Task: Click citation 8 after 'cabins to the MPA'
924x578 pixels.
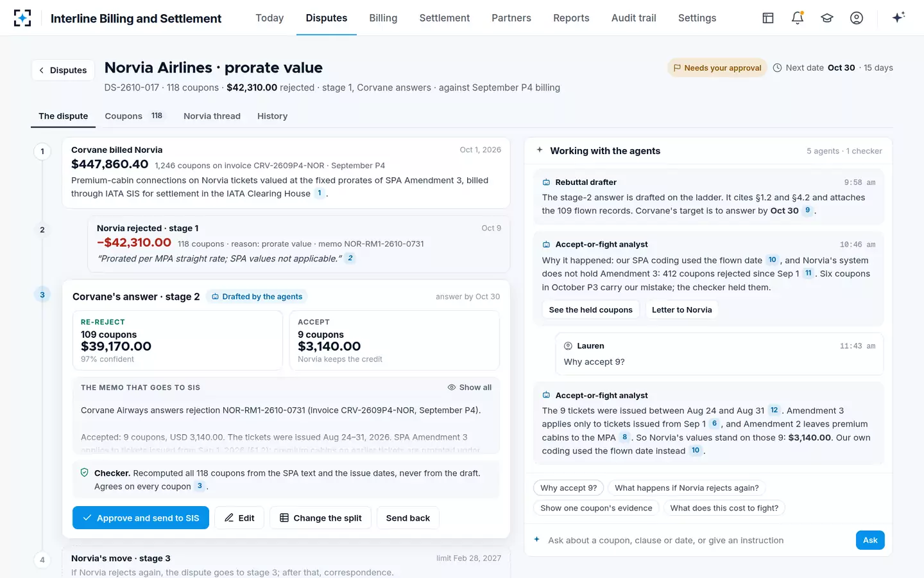Action: pos(624,437)
